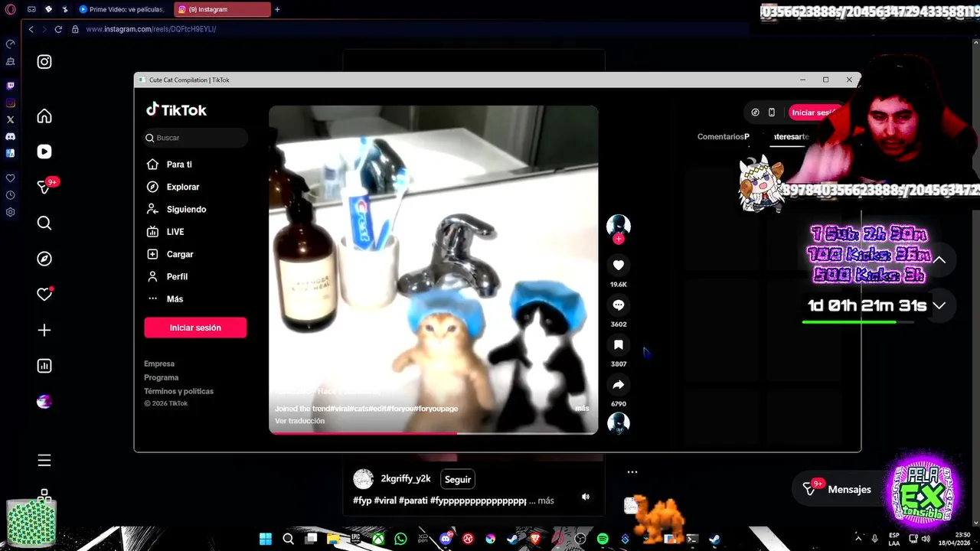Select the '(9) Instagram' browser tab
The width and height of the screenshot is (980, 551).
pos(222,10)
